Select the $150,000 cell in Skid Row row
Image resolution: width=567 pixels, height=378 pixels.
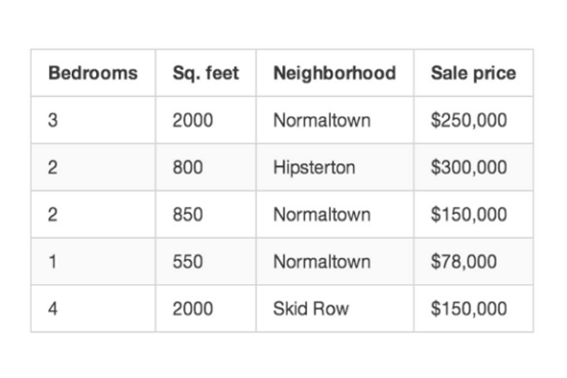[x=473, y=309]
